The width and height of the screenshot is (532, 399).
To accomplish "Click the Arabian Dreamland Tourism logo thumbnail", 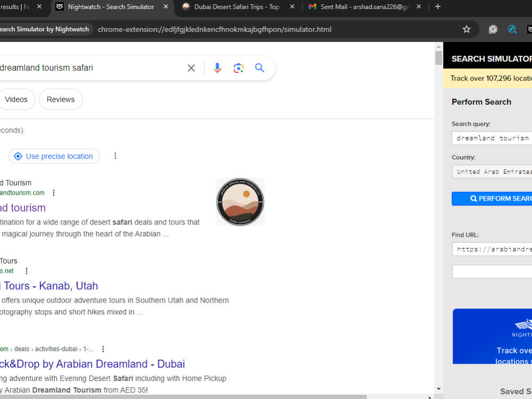I will click(240, 202).
